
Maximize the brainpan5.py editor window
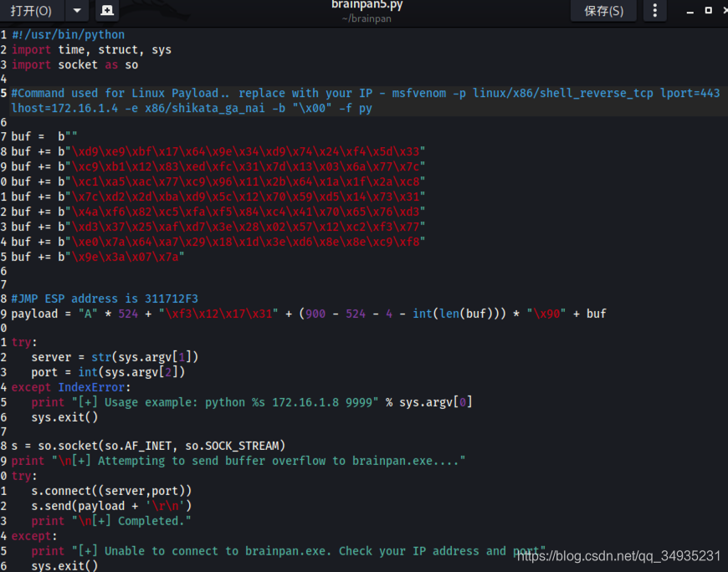click(x=709, y=10)
